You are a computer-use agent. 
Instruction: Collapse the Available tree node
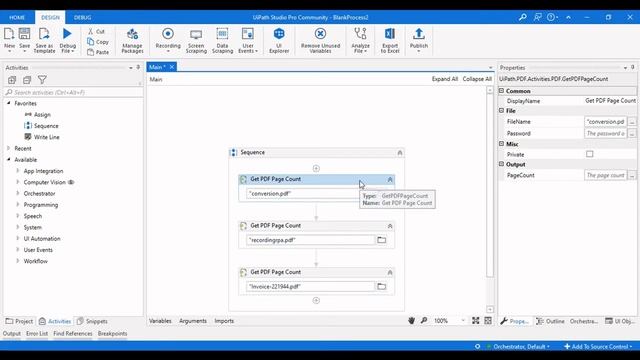(x=9, y=160)
